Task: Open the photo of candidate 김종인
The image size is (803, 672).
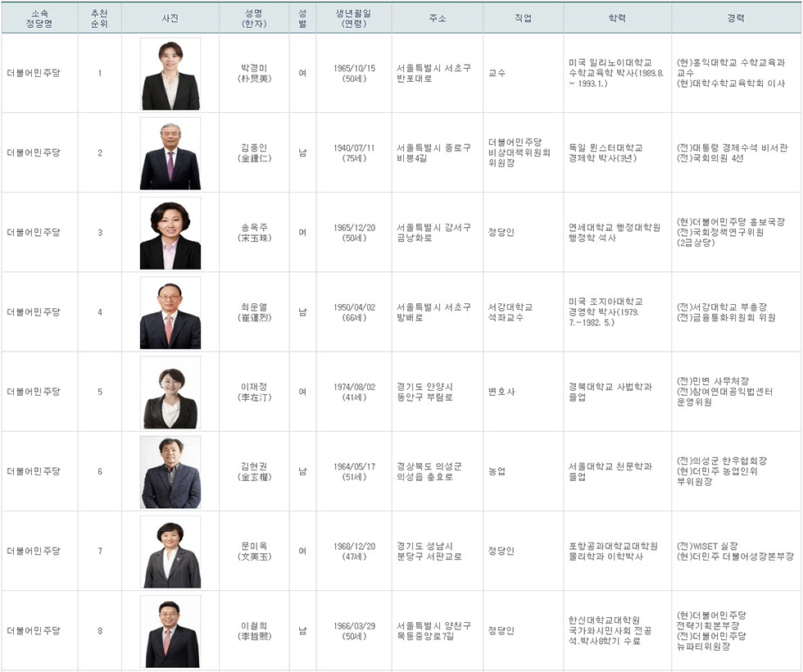Action: point(170,154)
